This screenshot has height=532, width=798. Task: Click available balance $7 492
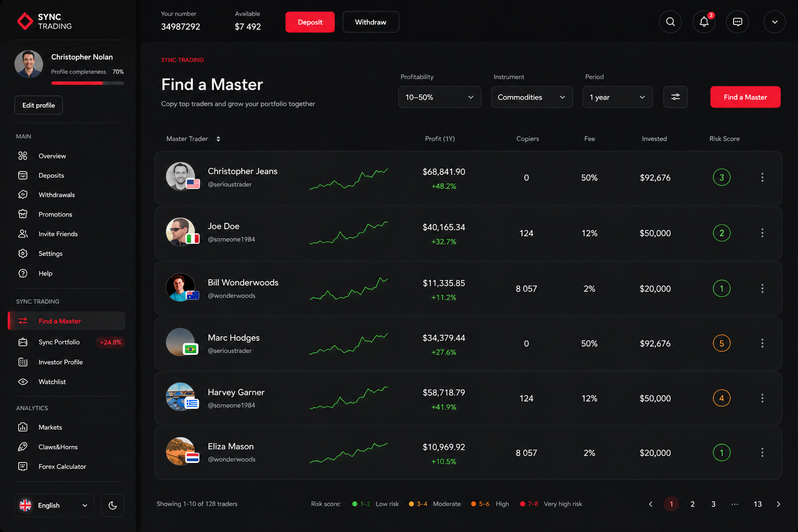point(248,26)
